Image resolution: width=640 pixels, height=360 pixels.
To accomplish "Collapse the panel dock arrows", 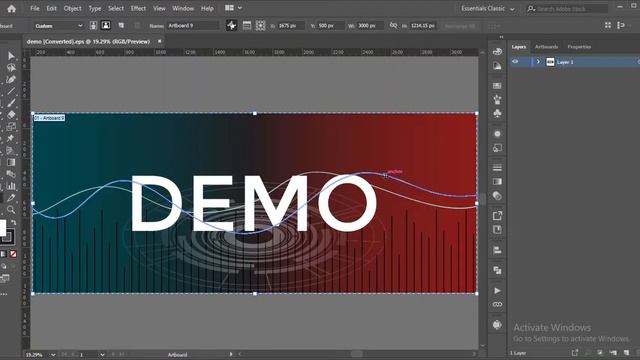I will 501,37.
